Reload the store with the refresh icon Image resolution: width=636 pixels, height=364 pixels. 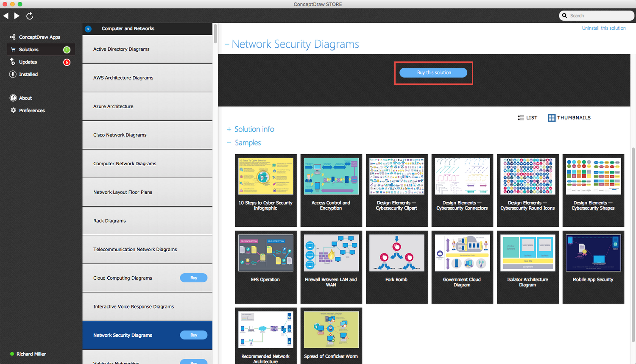(30, 16)
